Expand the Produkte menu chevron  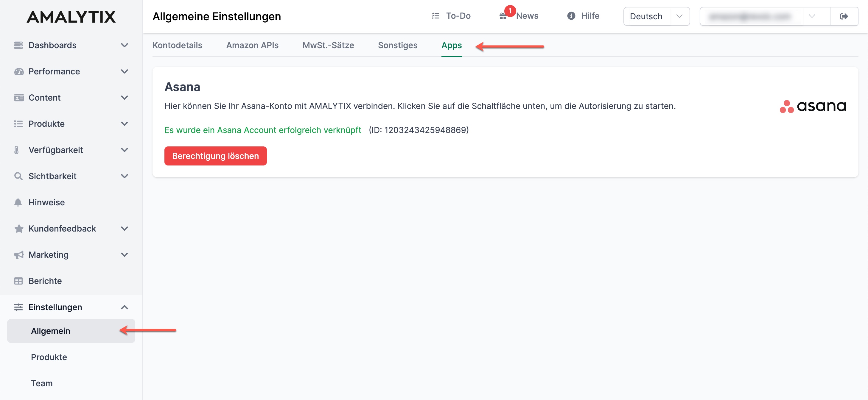click(x=124, y=124)
